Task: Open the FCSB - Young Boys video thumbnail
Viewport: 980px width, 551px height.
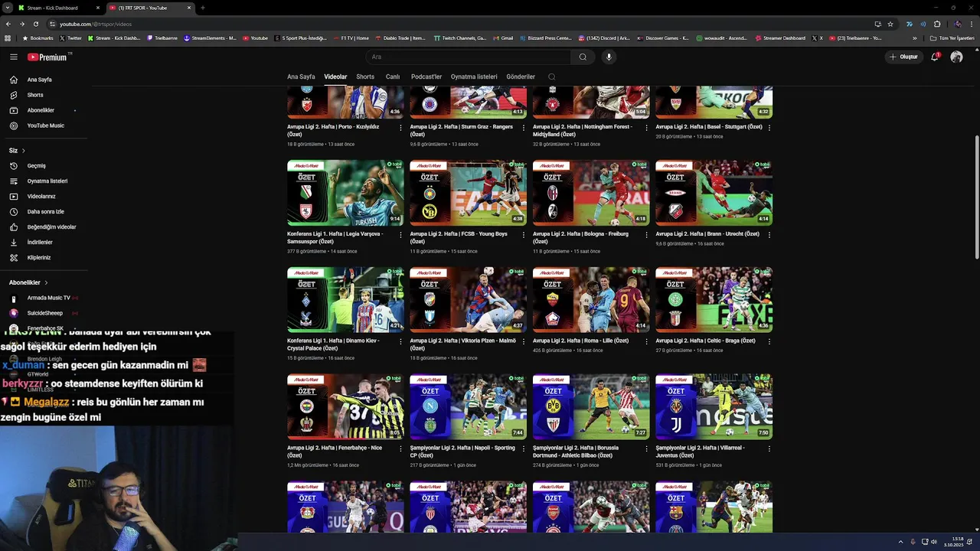Action: (468, 193)
